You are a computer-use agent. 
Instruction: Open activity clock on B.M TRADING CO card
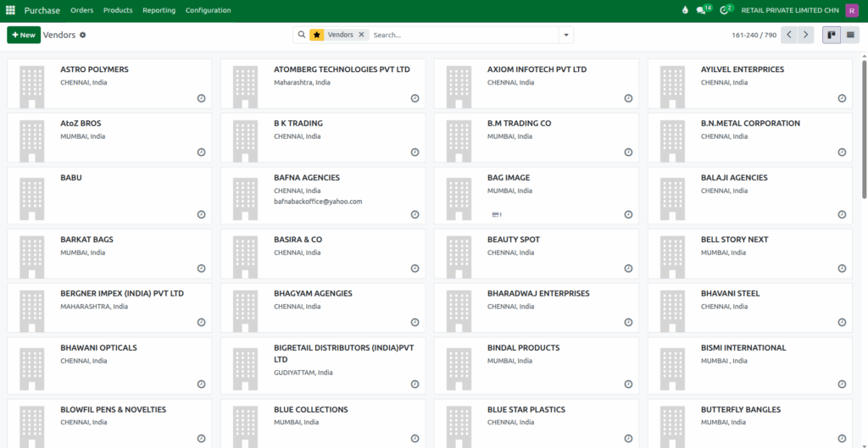(x=628, y=152)
